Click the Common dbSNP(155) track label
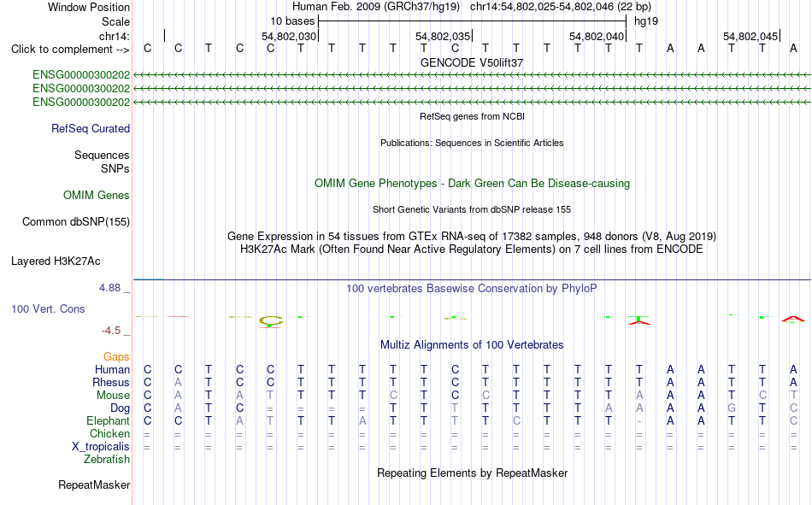812x505 pixels. [76, 221]
